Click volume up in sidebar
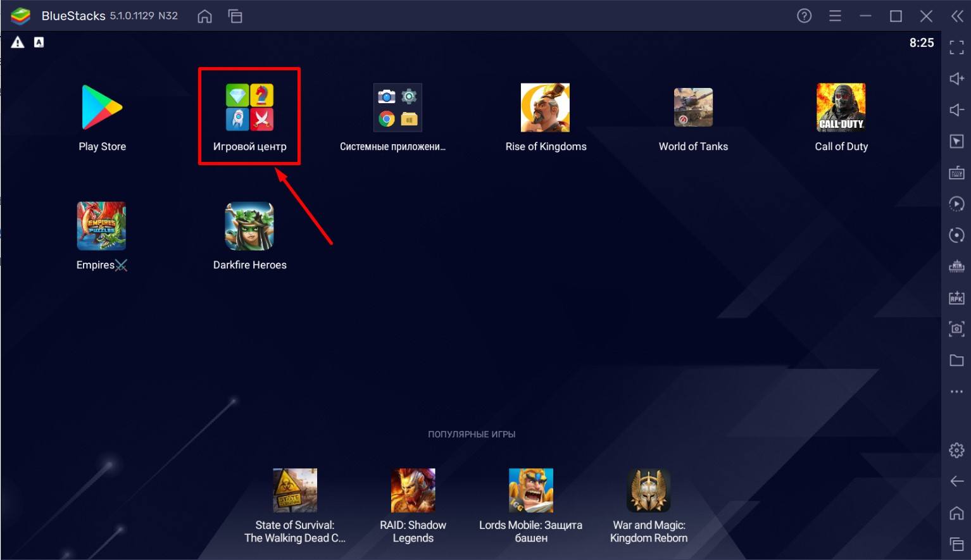Image resolution: width=971 pixels, height=560 pixels. click(x=956, y=78)
